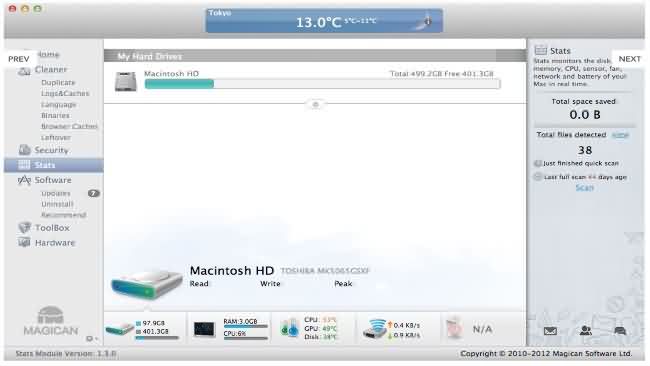The width and height of the screenshot is (650, 366).
Task: Open the Hardware icon
Action: pos(24,242)
